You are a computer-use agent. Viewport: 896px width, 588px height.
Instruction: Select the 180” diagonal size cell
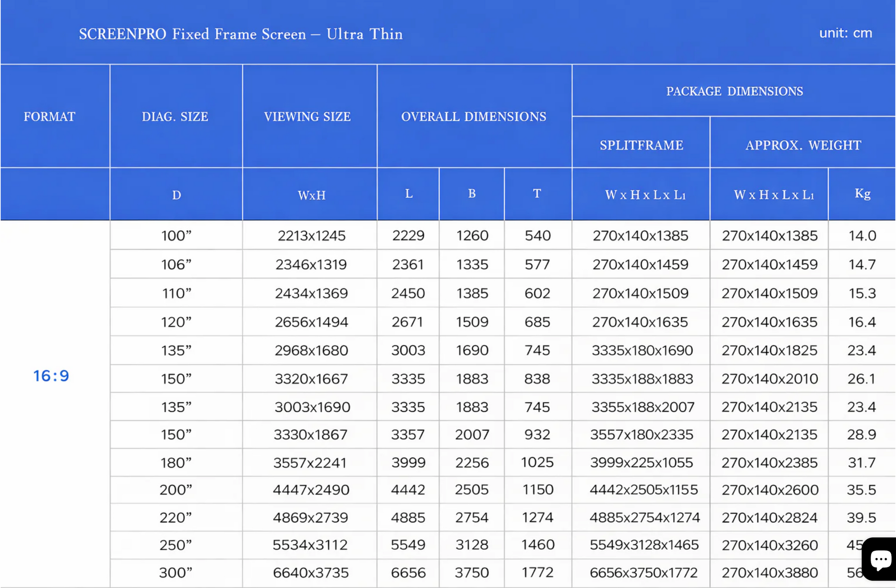pyautogui.click(x=176, y=462)
